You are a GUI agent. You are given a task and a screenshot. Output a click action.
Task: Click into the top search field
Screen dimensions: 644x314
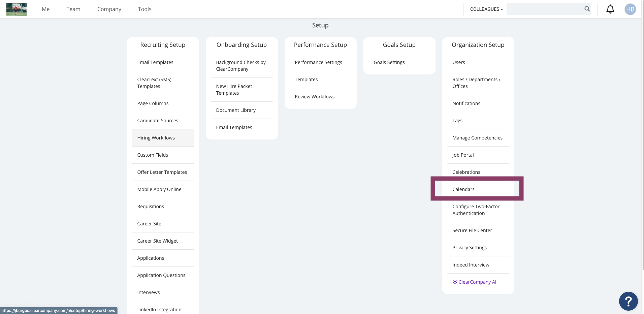pos(545,9)
